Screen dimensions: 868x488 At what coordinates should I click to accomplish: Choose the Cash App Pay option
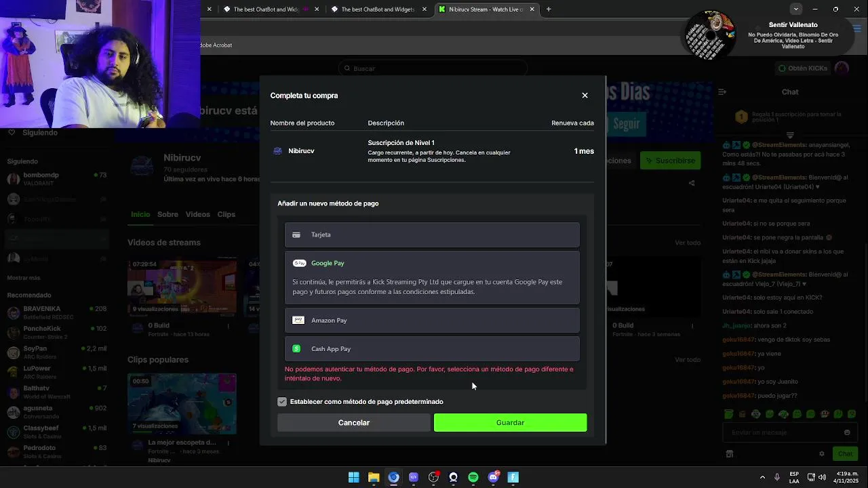[432, 348]
